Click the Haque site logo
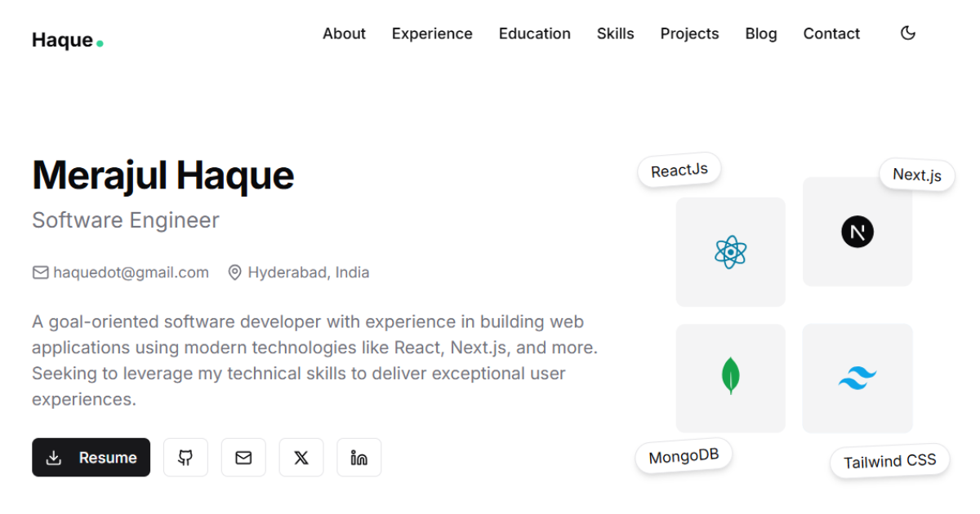This screenshot has width=980, height=514. tap(63, 39)
